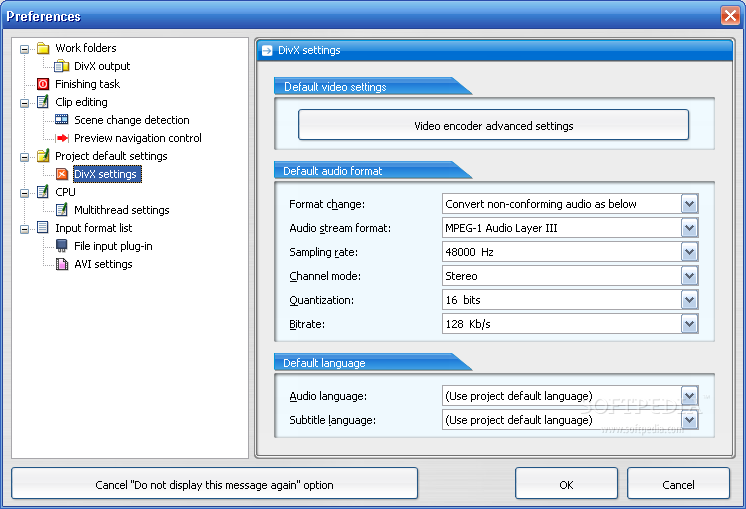Click the Cancel button

[x=678, y=484]
